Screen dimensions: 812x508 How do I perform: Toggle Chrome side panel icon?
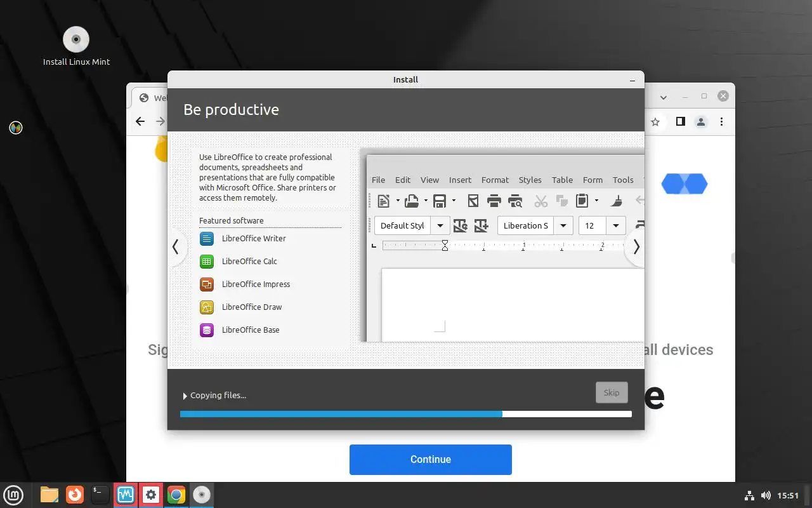click(680, 121)
